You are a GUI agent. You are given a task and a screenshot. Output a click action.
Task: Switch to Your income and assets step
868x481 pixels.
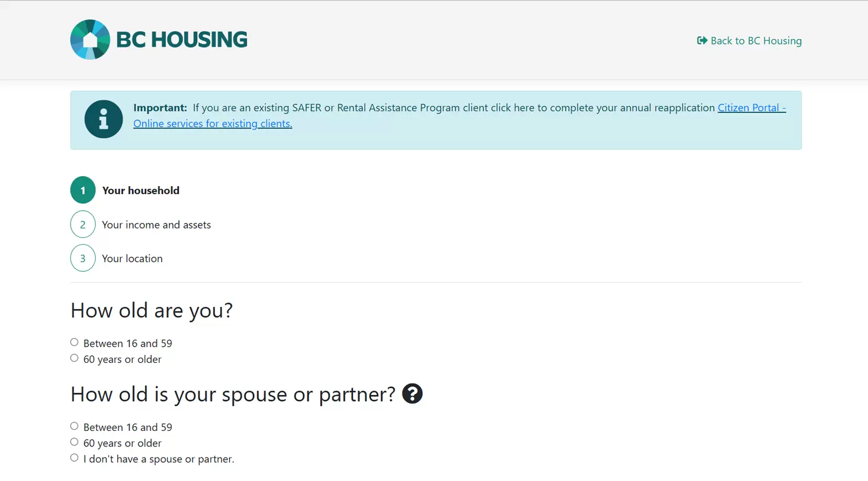(x=157, y=224)
